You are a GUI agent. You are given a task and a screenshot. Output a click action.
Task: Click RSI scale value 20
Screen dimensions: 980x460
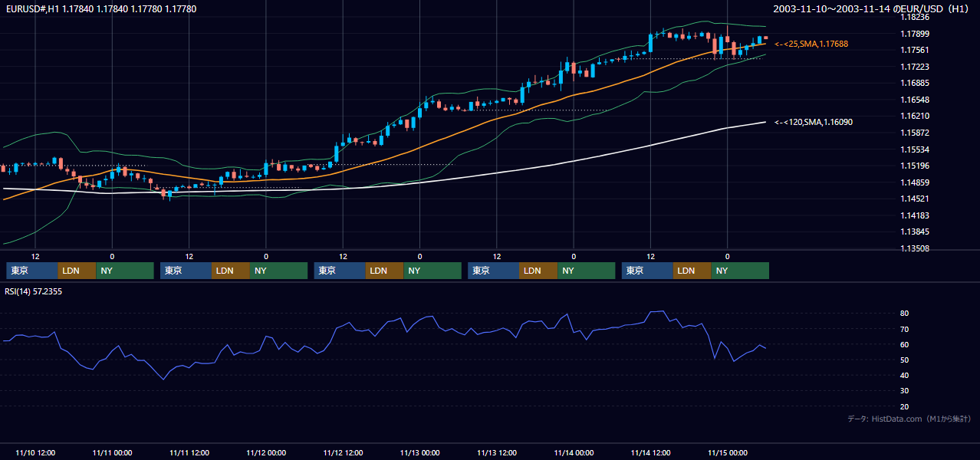[x=904, y=406]
